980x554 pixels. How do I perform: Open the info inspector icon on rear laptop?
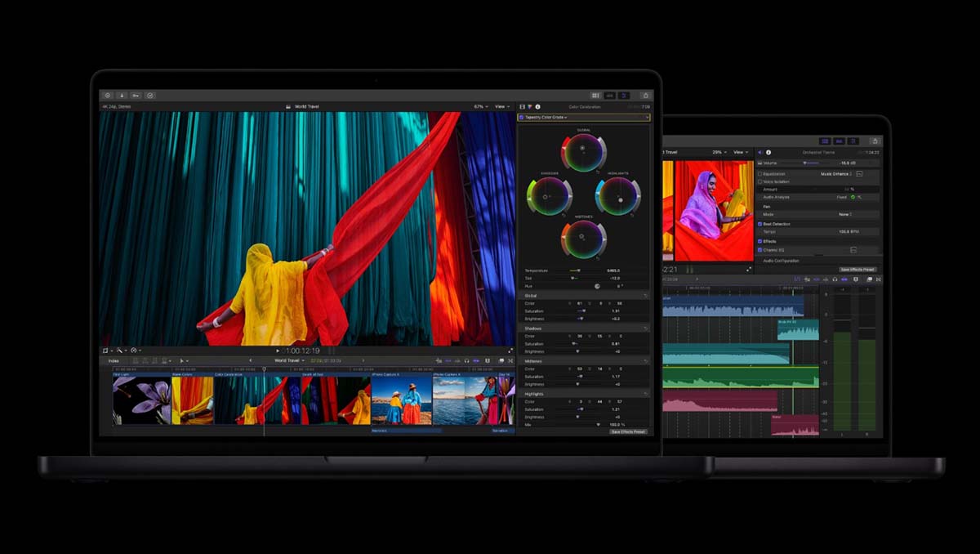768,152
